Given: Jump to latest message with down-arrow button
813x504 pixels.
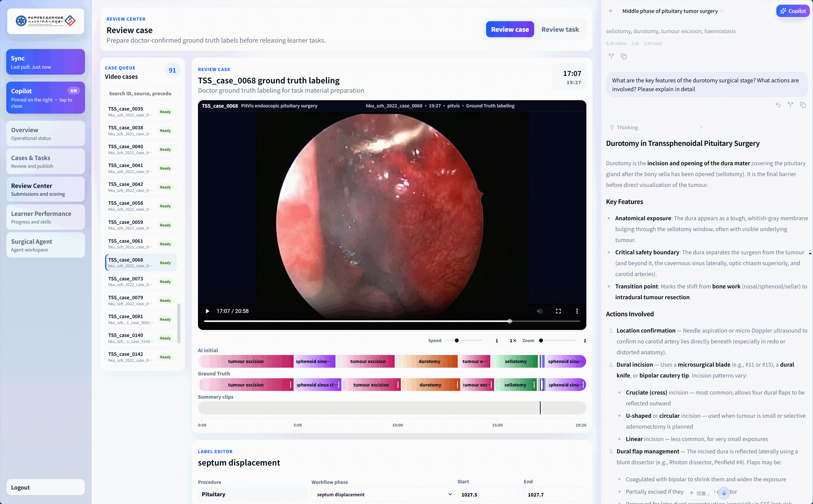Looking at the screenshot, I should point(724,493).
